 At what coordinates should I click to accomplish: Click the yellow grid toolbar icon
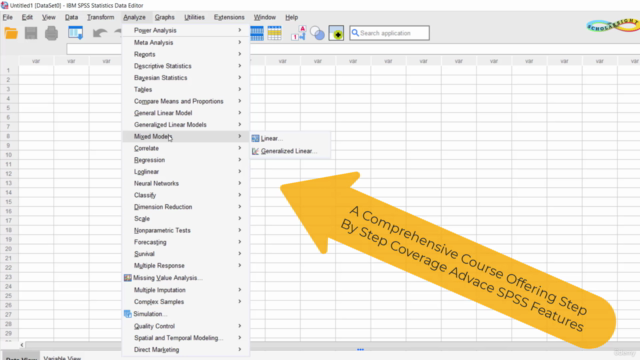pos(274,33)
